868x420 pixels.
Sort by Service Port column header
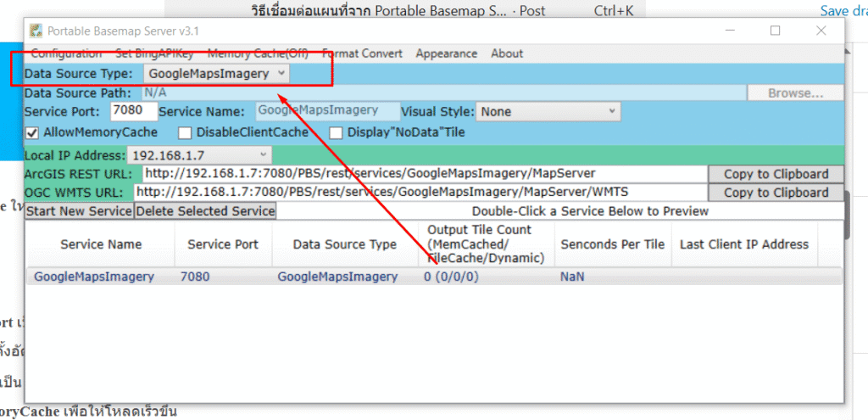coord(223,244)
